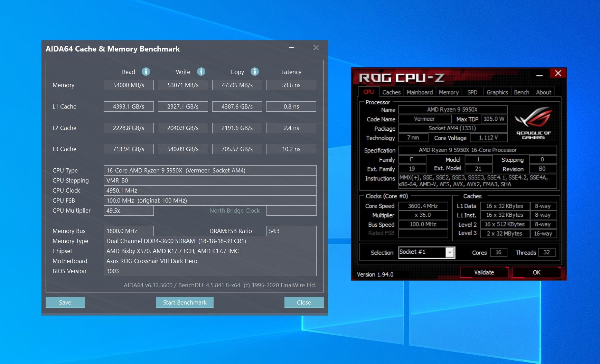Open the SPD tab in CPU-Z
The width and height of the screenshot is (600, 364).
[x=472, y=92]
